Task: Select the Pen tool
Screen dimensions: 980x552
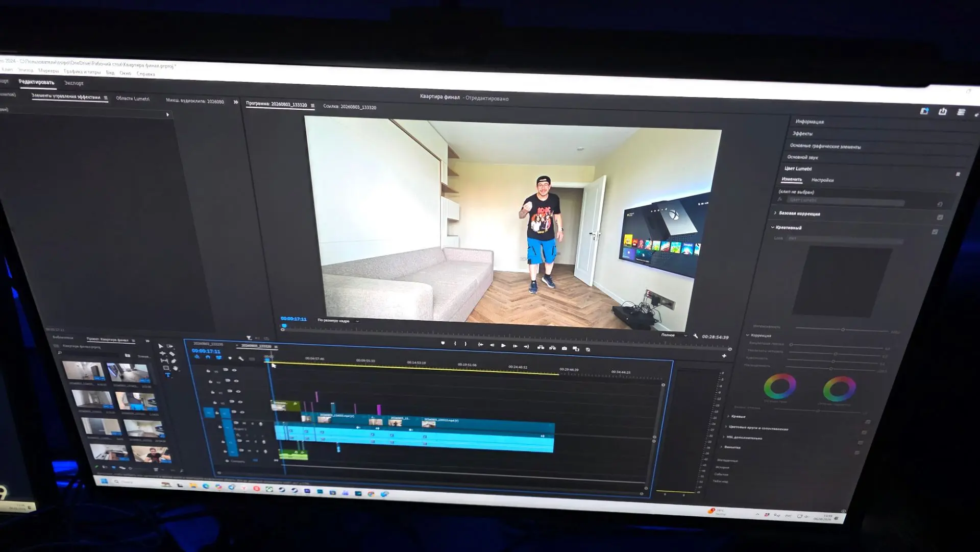Action: tap(174, 361)
